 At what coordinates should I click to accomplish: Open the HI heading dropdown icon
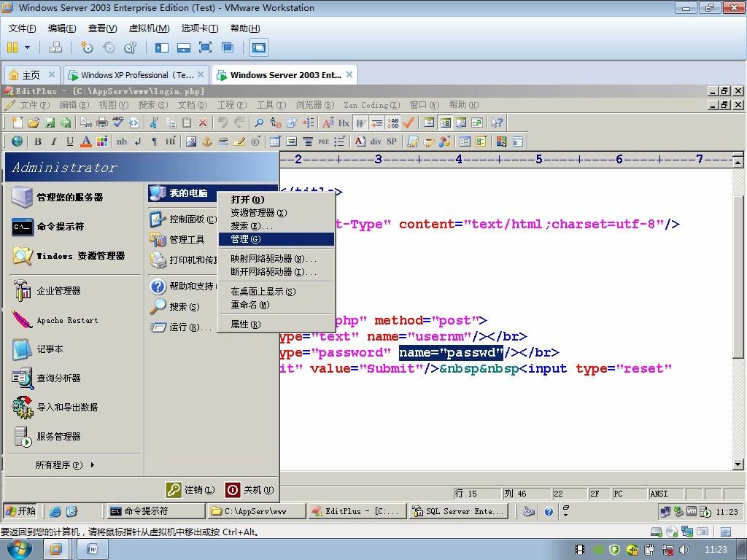pyautogui.click(x=170, y=141)
